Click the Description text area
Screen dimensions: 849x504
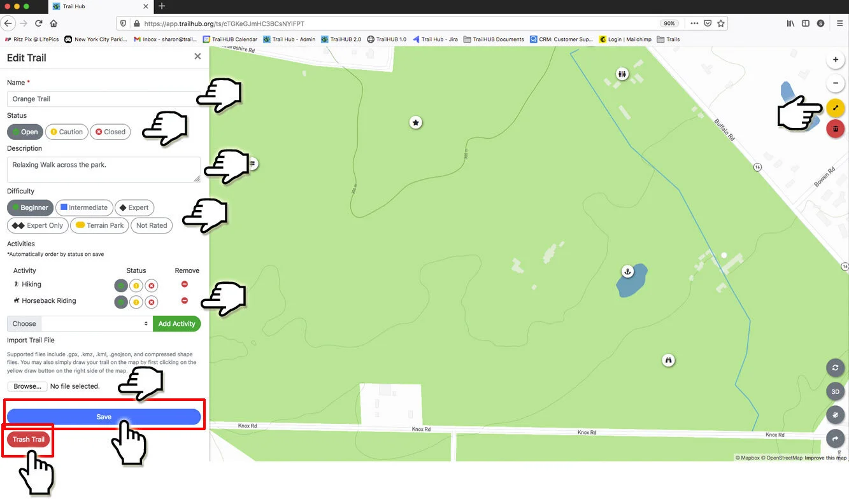pyautogui.click(x=104, y=169)
